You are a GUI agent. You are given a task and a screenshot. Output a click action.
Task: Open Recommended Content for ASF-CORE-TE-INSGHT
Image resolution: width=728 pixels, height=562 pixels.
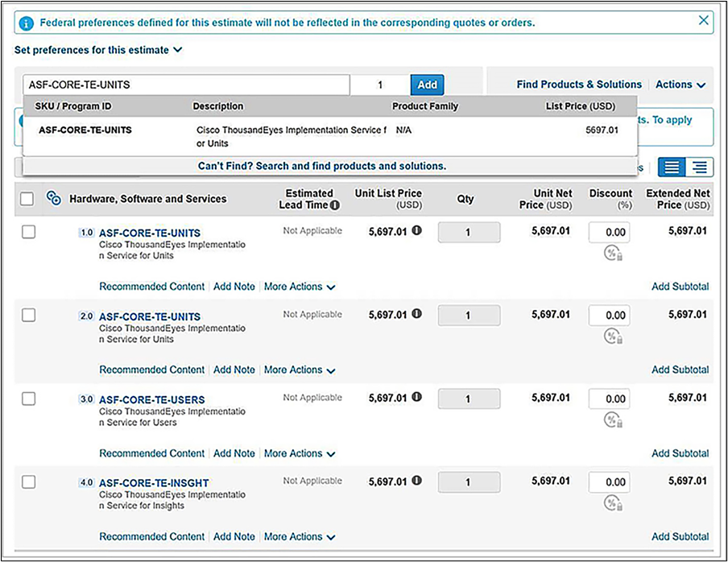[x=152, y=537]
